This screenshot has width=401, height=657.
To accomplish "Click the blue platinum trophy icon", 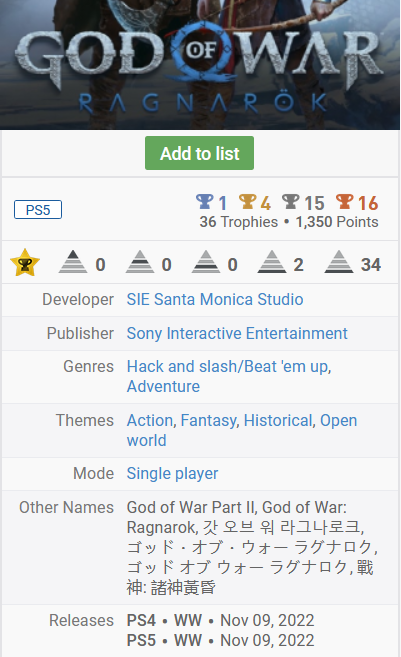I will coord(204,202).
